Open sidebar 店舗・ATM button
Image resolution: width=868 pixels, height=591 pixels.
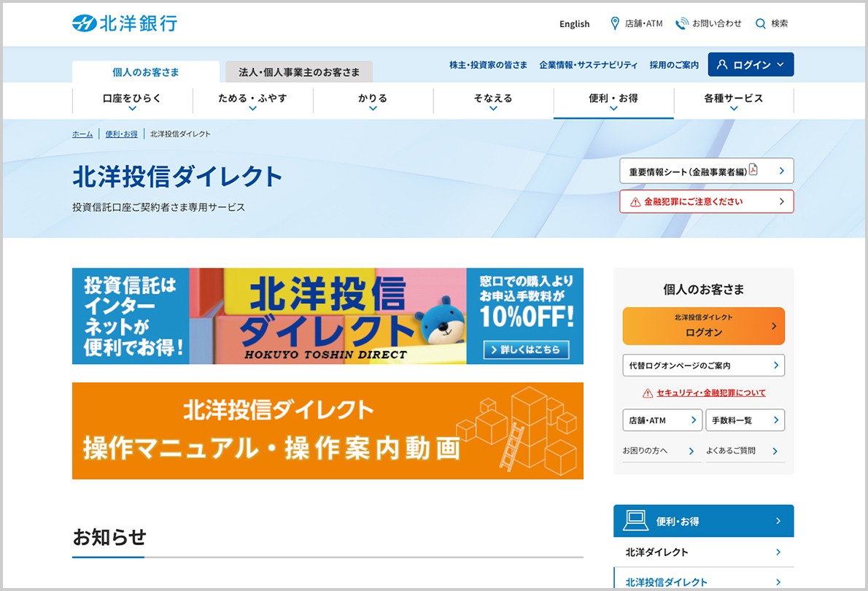662,420
